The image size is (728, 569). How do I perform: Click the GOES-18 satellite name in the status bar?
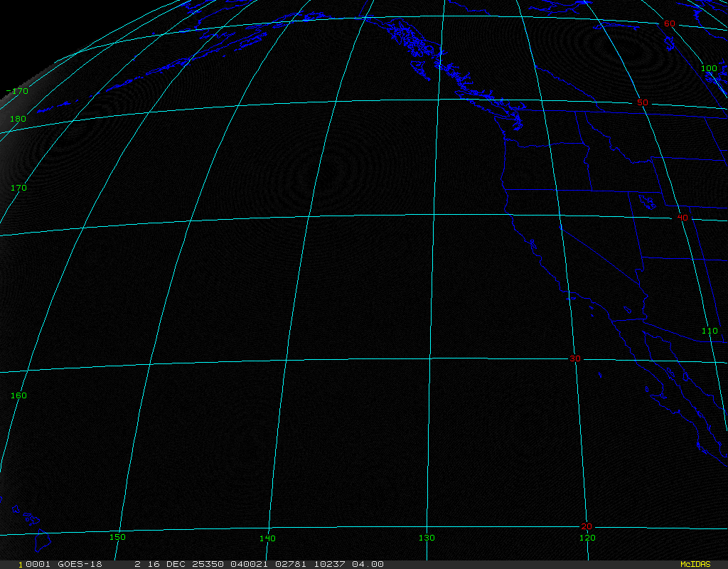(80, 564)
